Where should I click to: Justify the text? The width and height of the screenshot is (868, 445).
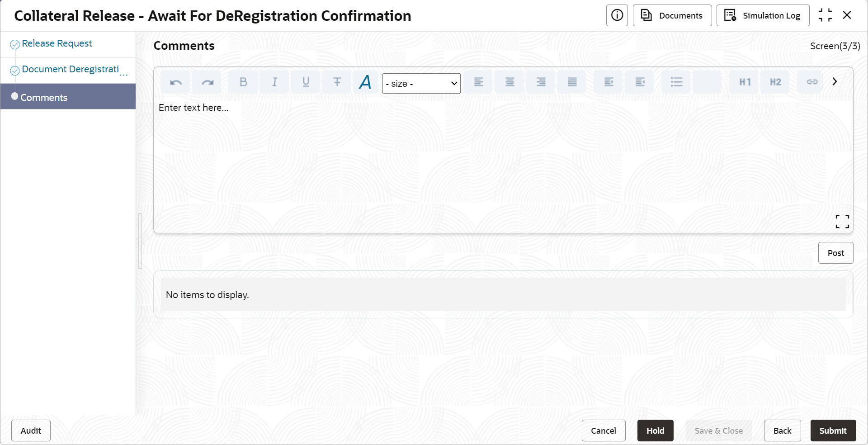(572, 82)
